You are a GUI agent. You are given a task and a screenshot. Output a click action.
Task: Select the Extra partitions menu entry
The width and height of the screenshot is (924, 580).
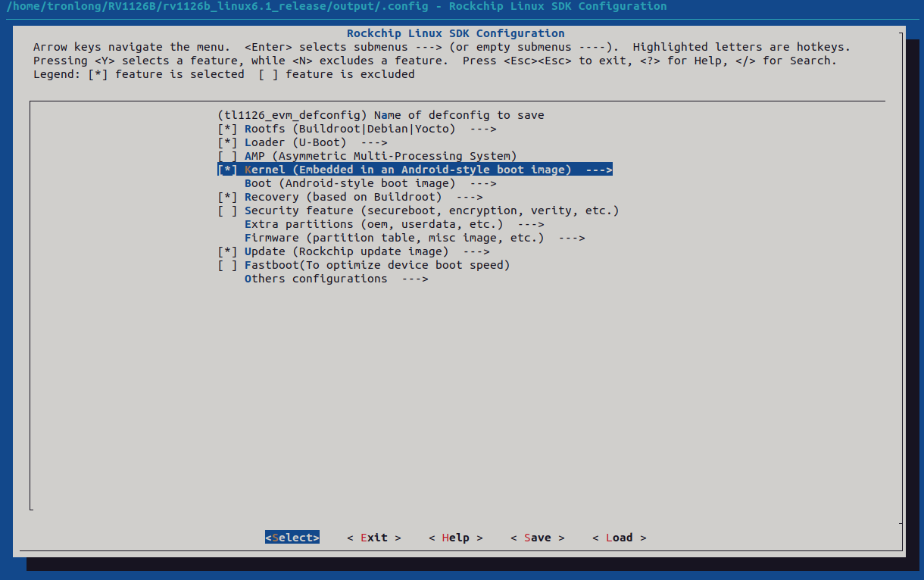tap(395, 224)
